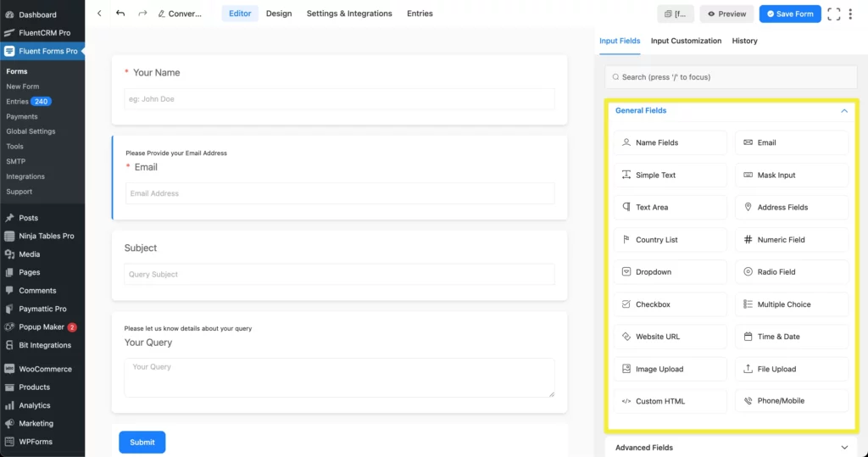This screenshot has height=457, width=868.
Task: Collapse the General Fields section
Action: click(x=844, y=111)
